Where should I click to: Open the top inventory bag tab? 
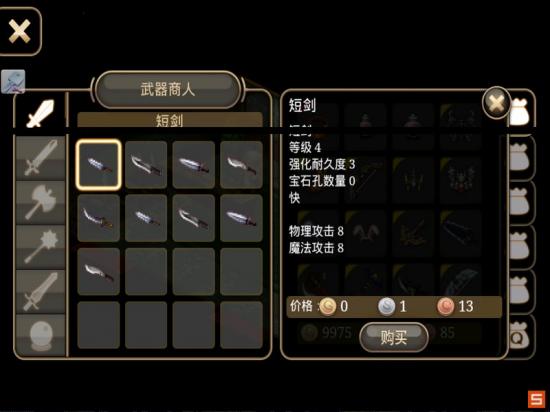520,113
